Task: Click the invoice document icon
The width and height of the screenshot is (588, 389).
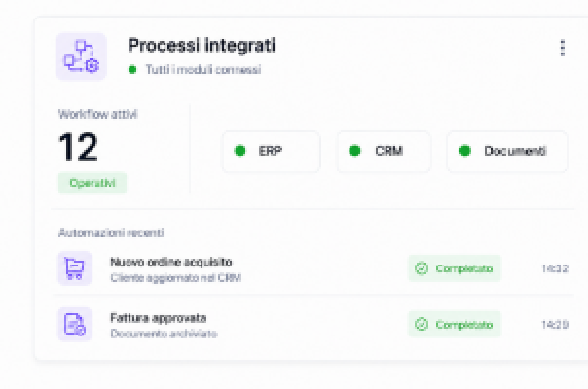Action: [75, 324]
